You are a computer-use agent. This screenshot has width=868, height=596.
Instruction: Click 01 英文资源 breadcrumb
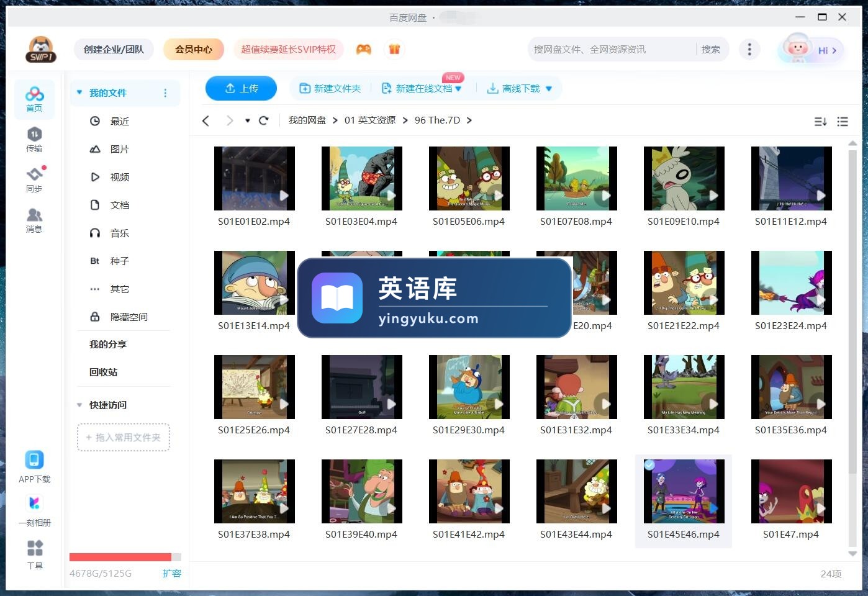coord(370,120)
